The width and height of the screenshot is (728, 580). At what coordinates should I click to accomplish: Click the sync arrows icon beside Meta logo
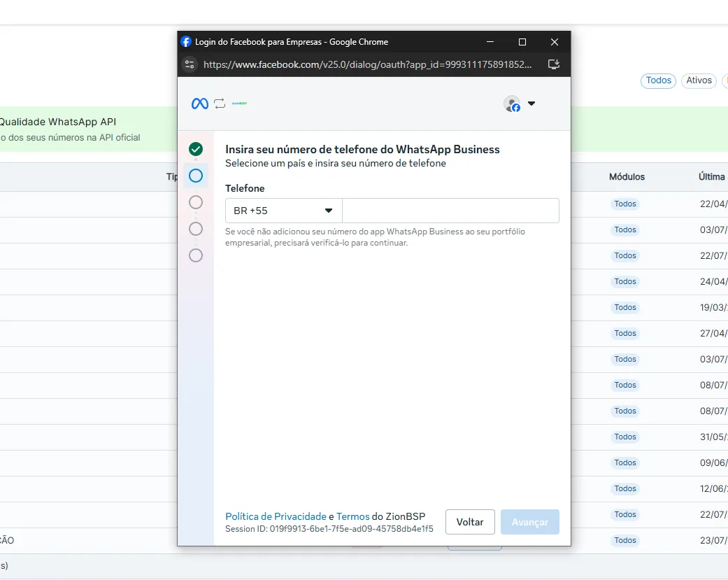(220, 104)
